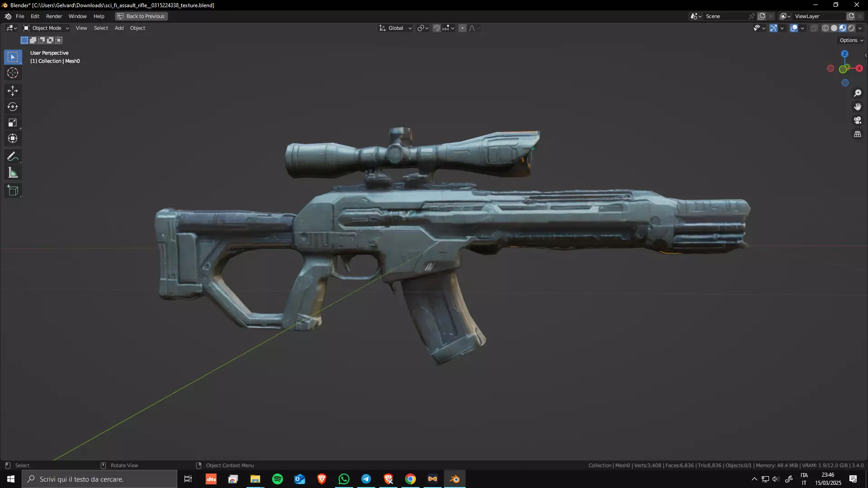
Task: Open the Render menu
Action: [x=54, y=16]
